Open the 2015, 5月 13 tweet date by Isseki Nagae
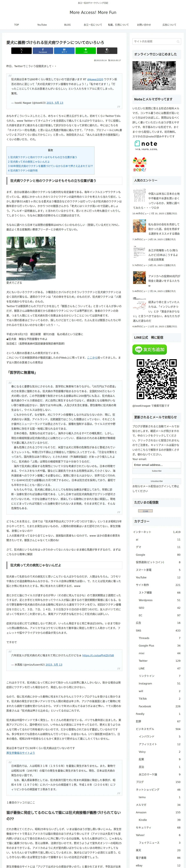This screenshot has width=186, height=868. (x=55, y=103)
